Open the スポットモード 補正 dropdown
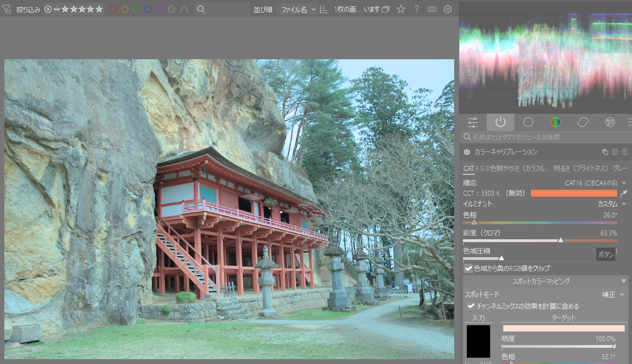Screen dimensions: 632x364 click(x=545, y=295)
